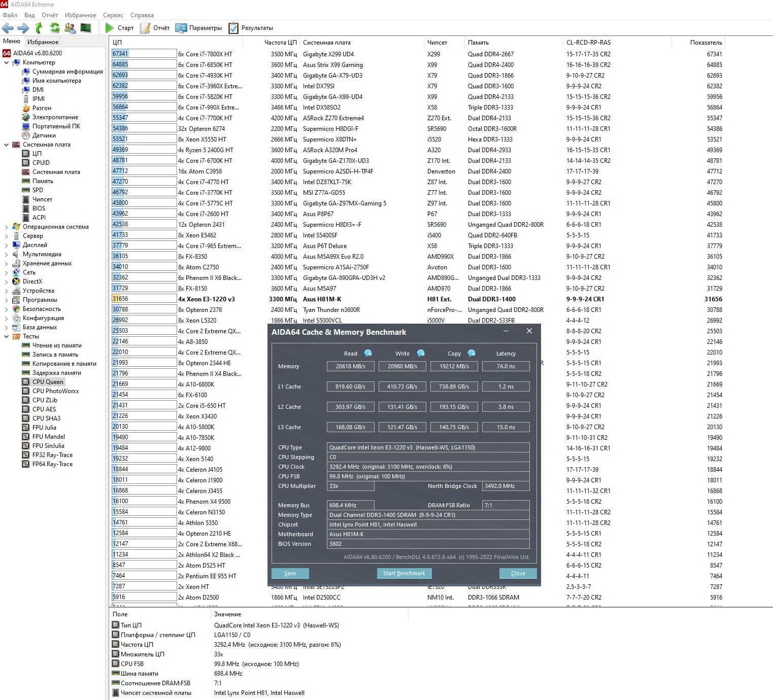Expand the Дисплей tree node
Viewport: 773px width, 700px height.
pyautogui.click(x=6, y=245)
